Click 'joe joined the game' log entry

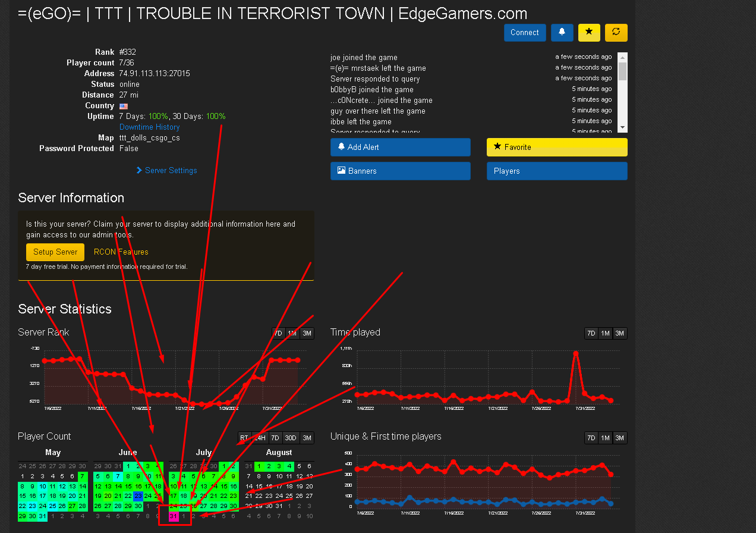pyautogui.click(x=364, y=58)
